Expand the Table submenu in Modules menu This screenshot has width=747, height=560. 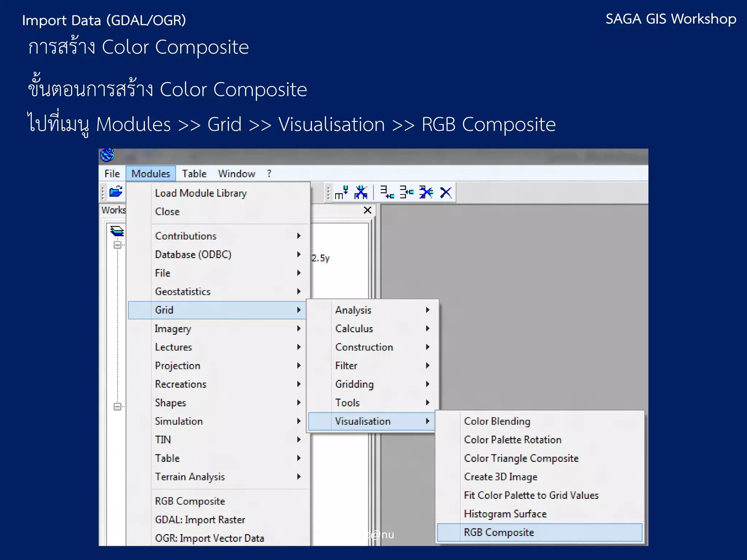218,458
